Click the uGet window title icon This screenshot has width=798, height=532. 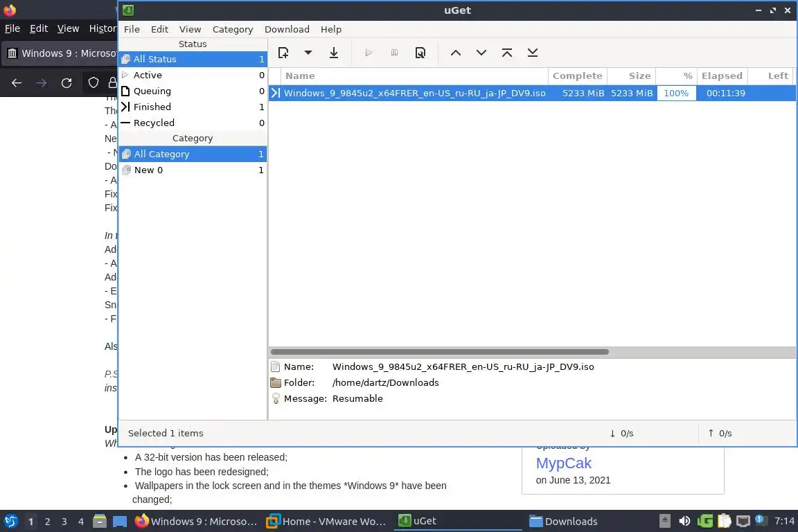coord(128,10)
